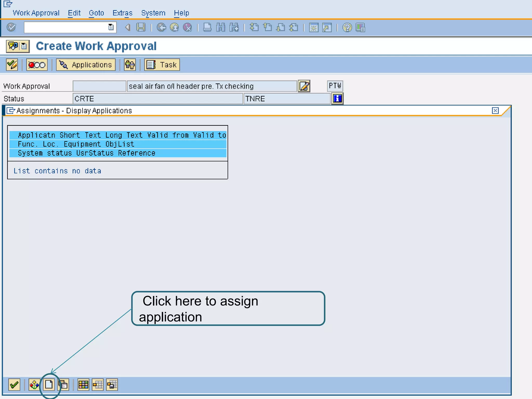The image size is (532, 399).
Task: Go to First Page icon
Action: coord(254,27)
